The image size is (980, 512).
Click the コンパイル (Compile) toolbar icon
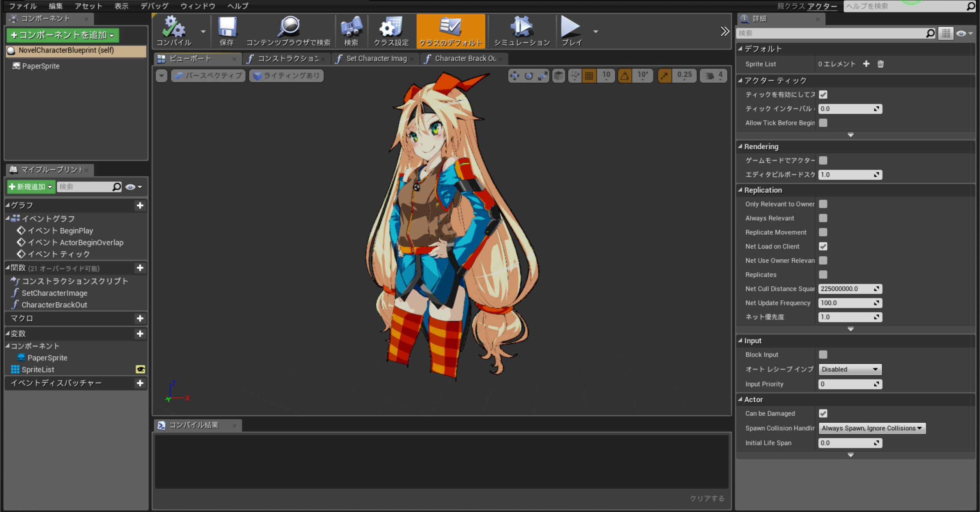point(174,31)
